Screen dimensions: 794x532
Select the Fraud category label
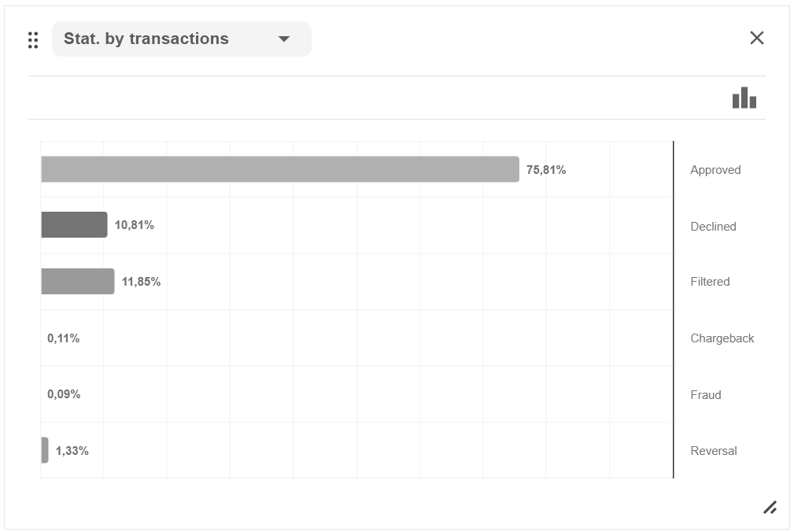tap(705, 395)
